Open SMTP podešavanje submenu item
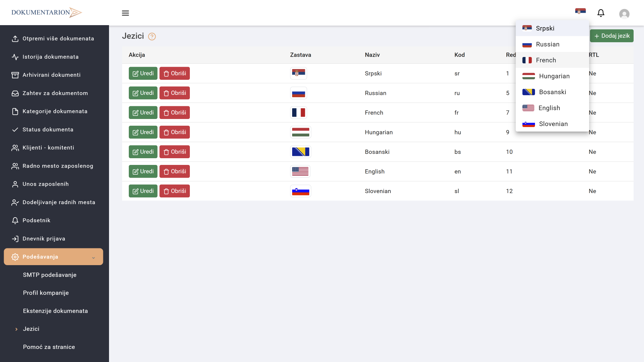This screenshot has width=644, height=362. coord(50,275)
